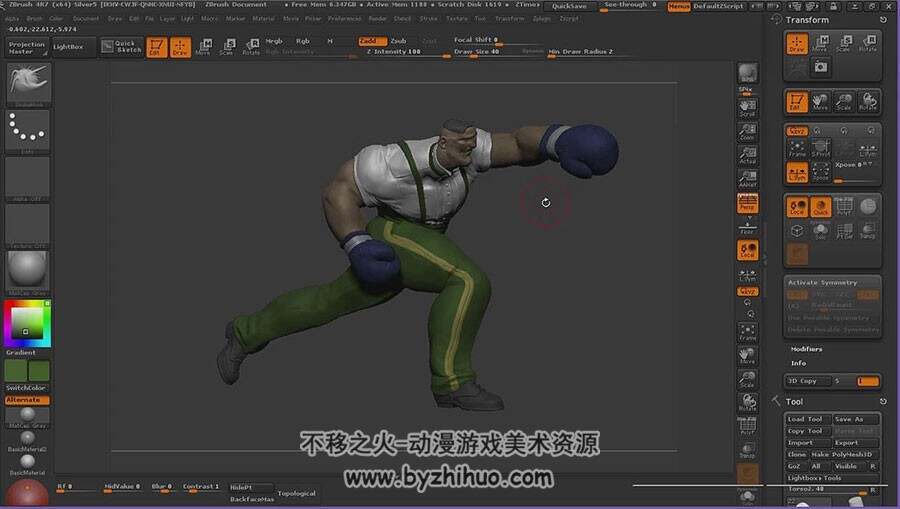Toggle Edit mode in the top shelf
The image size is (900, 509).
(x=156, y=47)
